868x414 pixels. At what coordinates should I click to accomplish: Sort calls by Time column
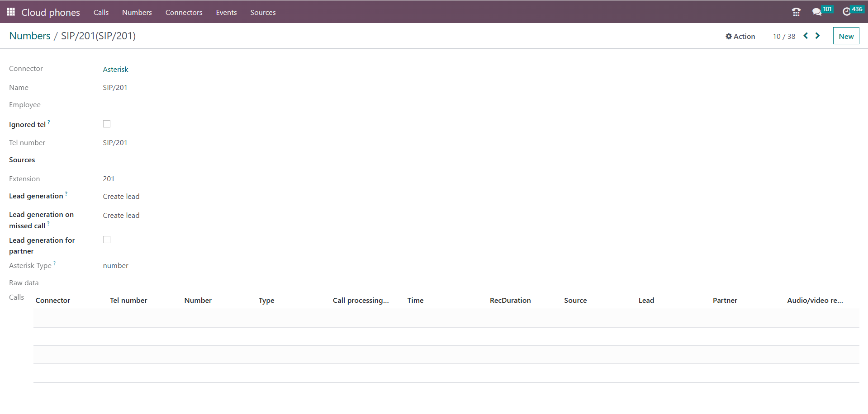pyautogui.click(x=415, y=300)
